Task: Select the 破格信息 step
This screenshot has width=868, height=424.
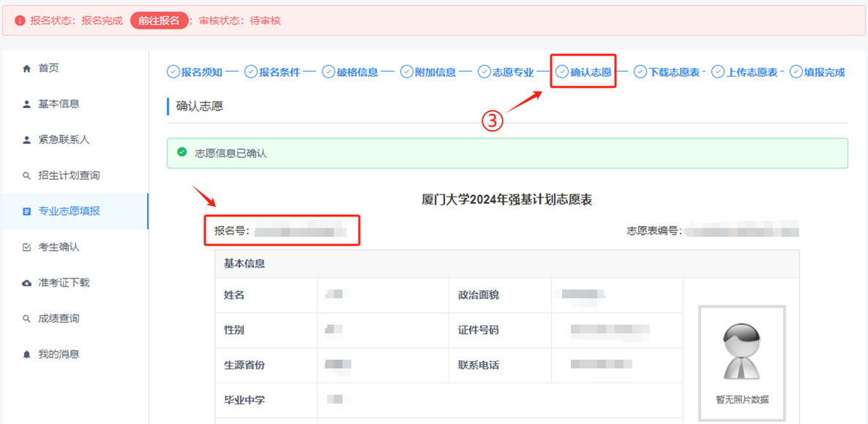Action: coord(350,72)
